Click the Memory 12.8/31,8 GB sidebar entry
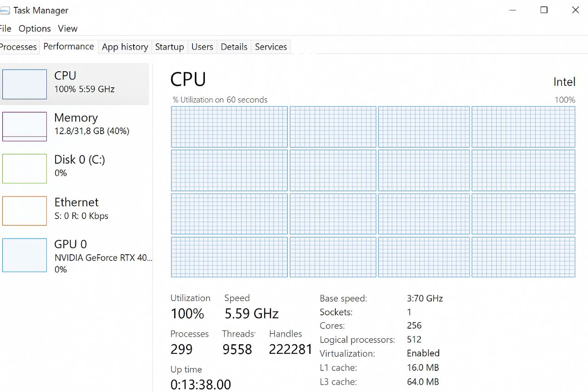 91,124
